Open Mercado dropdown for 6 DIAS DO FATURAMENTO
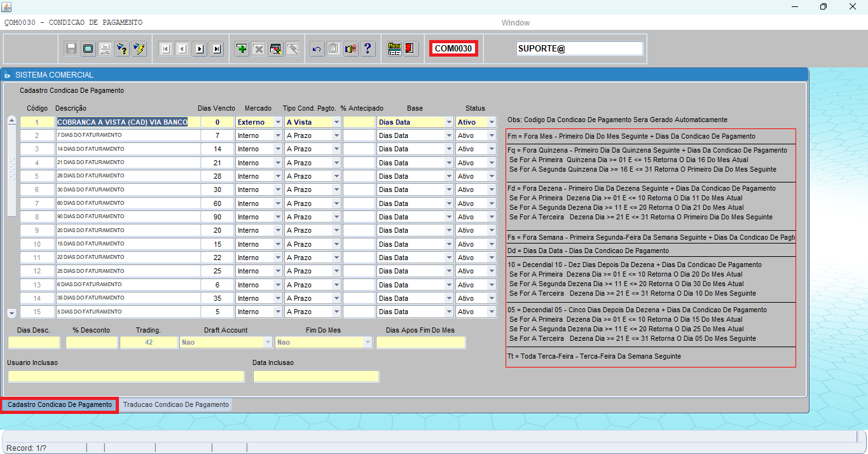Screen dimensions: 868x454 click(x=277, y=285)
